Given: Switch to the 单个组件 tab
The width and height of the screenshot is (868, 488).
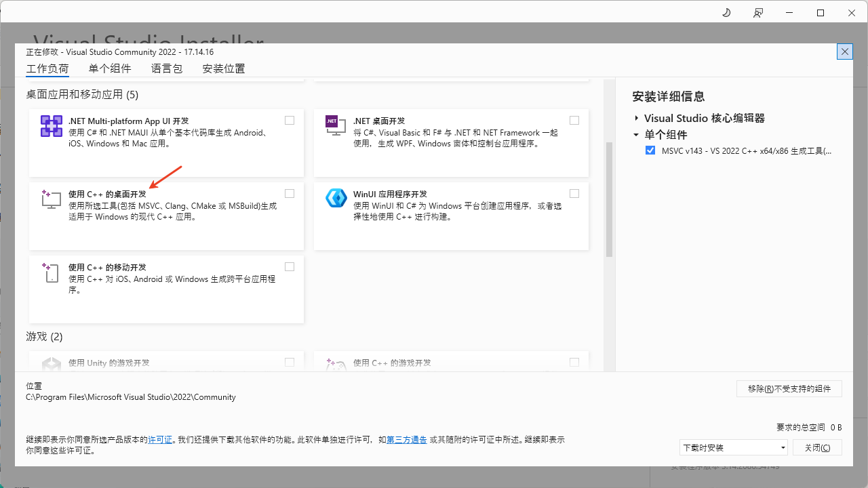Looking at the screenshot, I should 110,68.
